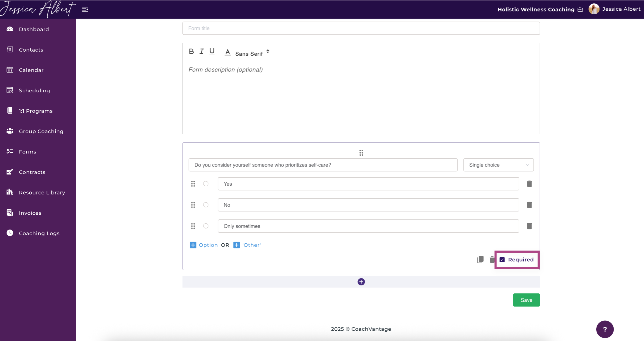This screenshot has width=644, height=341.
Task: Edit the self-care question text field
Action: coord(323,165)
